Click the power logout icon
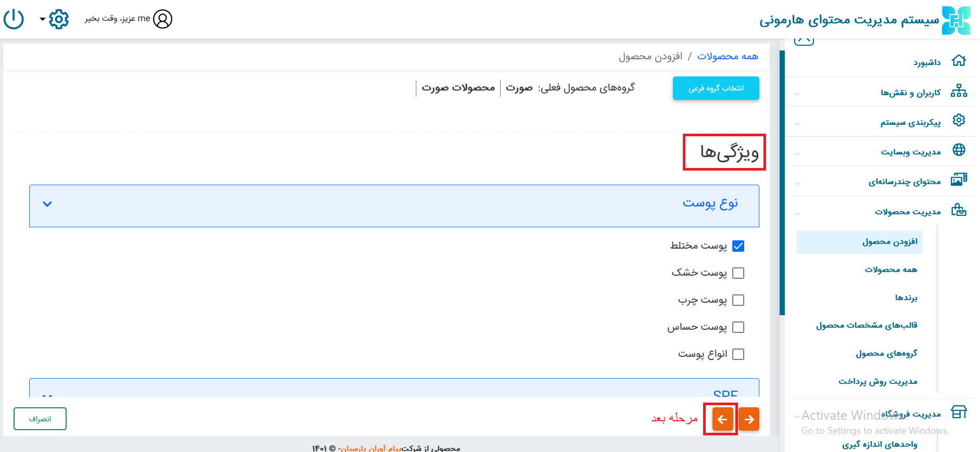This screenshot has height=452, width=980. pos(14,19)
